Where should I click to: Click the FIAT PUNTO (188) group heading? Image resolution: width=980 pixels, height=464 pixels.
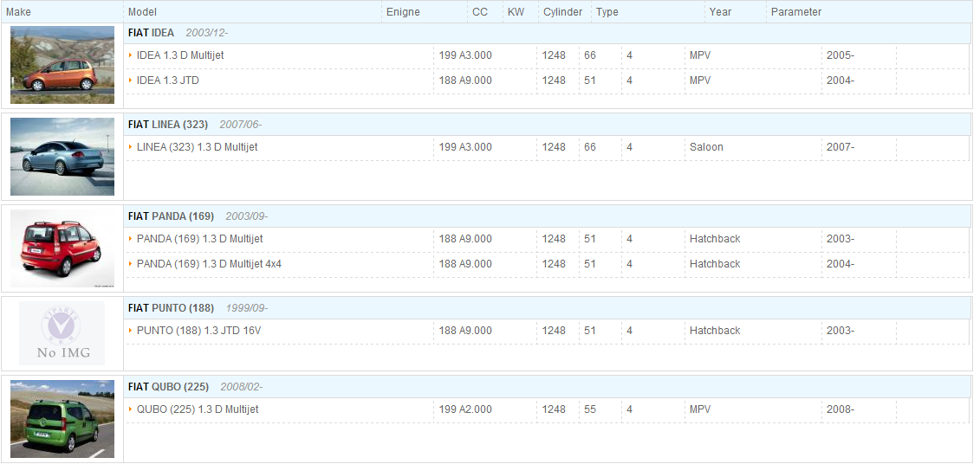point(171,308)
